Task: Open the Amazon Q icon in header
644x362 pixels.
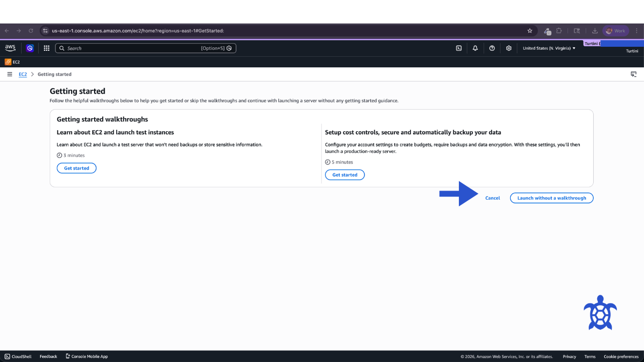Action: click(30, 48)
